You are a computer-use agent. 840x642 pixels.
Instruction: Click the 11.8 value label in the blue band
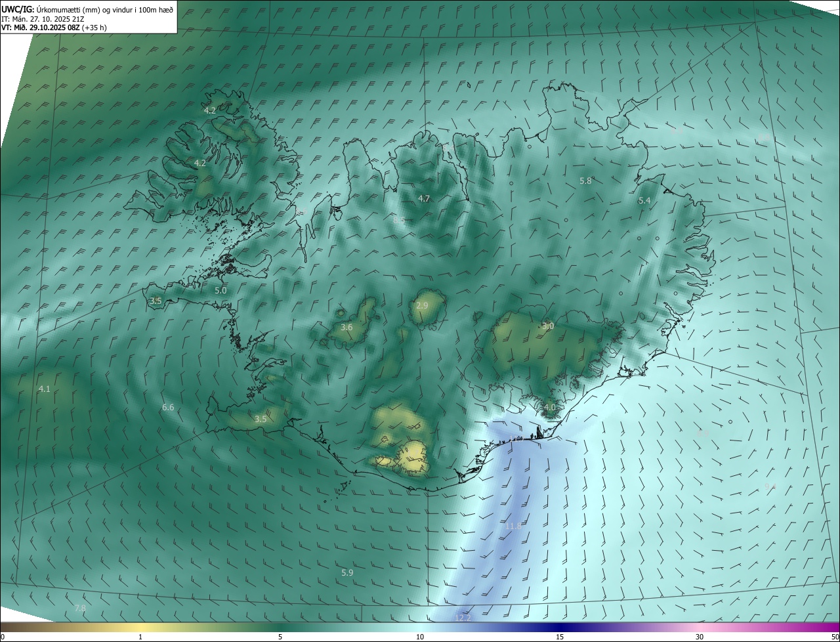point(513,526)
